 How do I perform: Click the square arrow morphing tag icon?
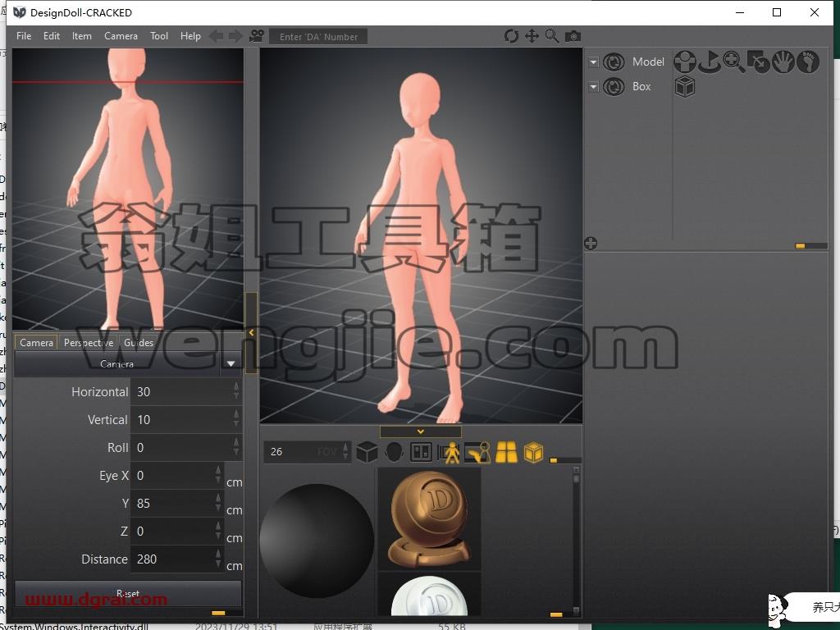click(758, 62)
